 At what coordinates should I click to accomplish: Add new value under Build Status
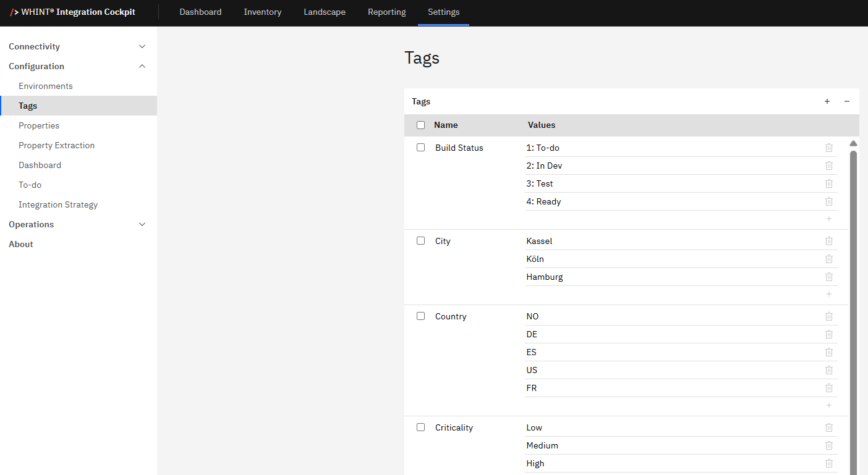[828, 219]
